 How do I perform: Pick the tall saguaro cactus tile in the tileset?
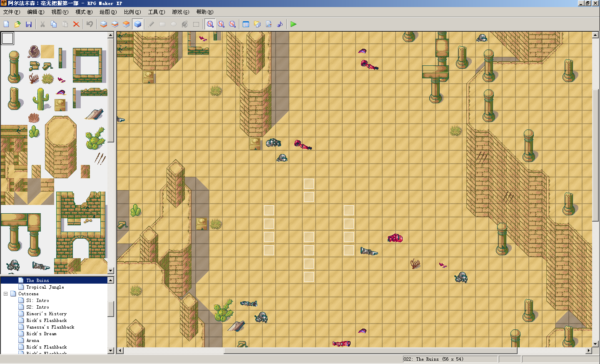pos(40,99)
